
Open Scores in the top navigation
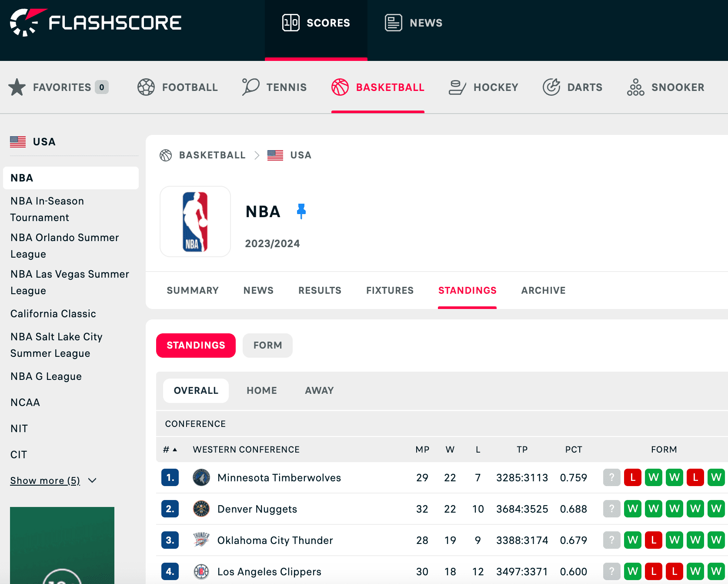click(316, 30)
